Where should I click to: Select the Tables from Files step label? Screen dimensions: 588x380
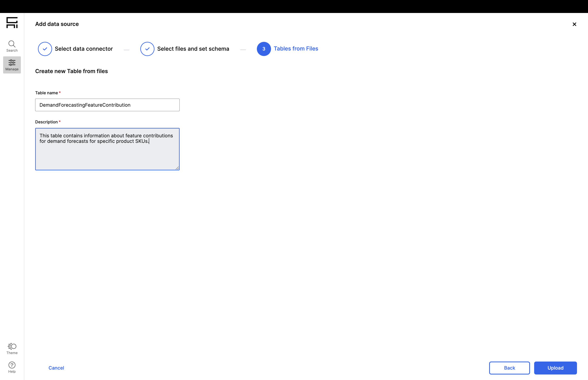click(x=296, y=49)
